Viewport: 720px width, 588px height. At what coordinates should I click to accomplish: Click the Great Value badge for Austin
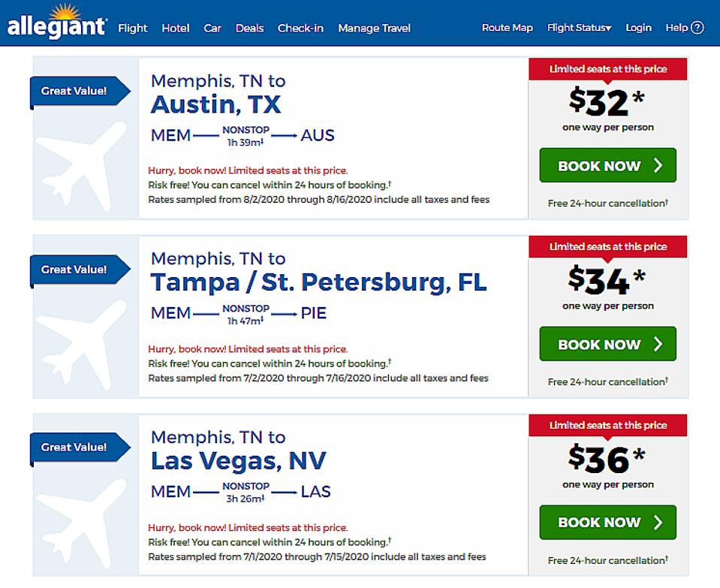75,91
